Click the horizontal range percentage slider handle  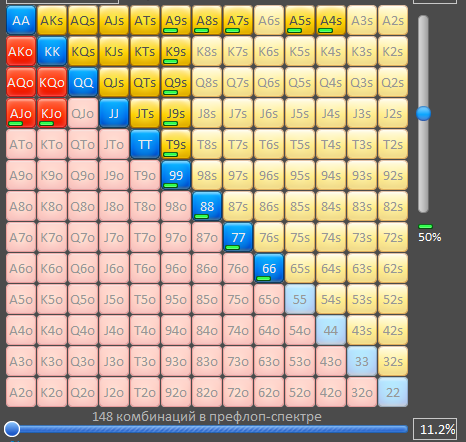point(12,429)
